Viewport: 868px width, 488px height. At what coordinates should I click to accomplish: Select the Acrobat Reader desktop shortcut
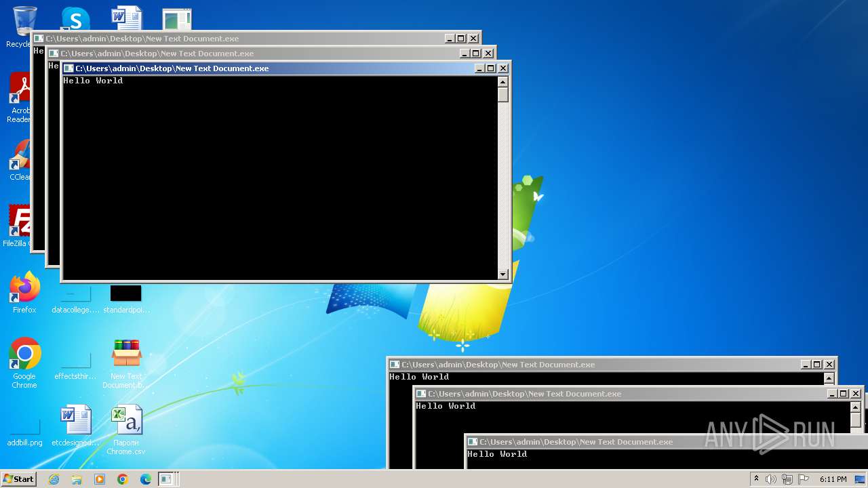point(20,98)
